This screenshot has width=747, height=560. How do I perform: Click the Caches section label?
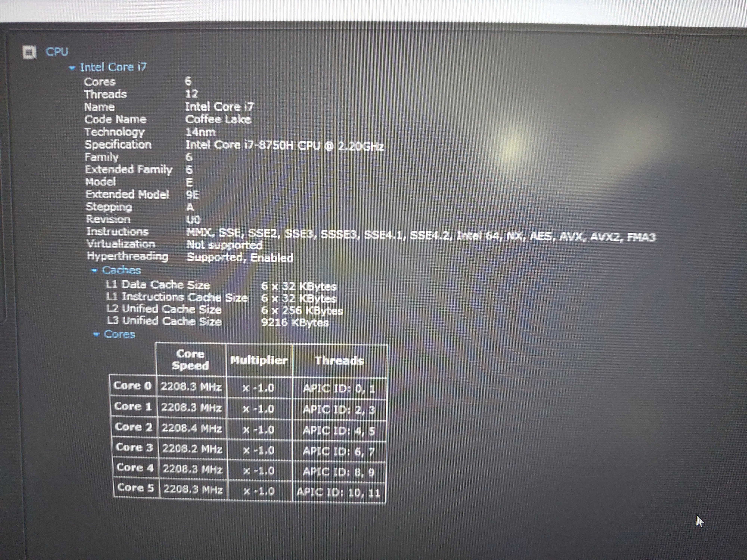(121, 270)
